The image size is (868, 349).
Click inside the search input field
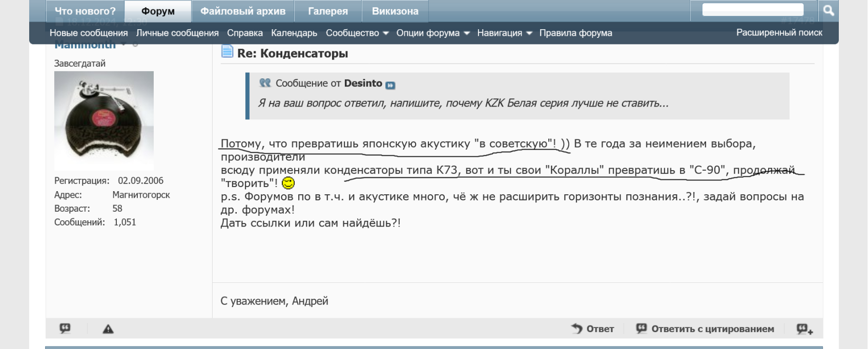click(x=753, y=9)
